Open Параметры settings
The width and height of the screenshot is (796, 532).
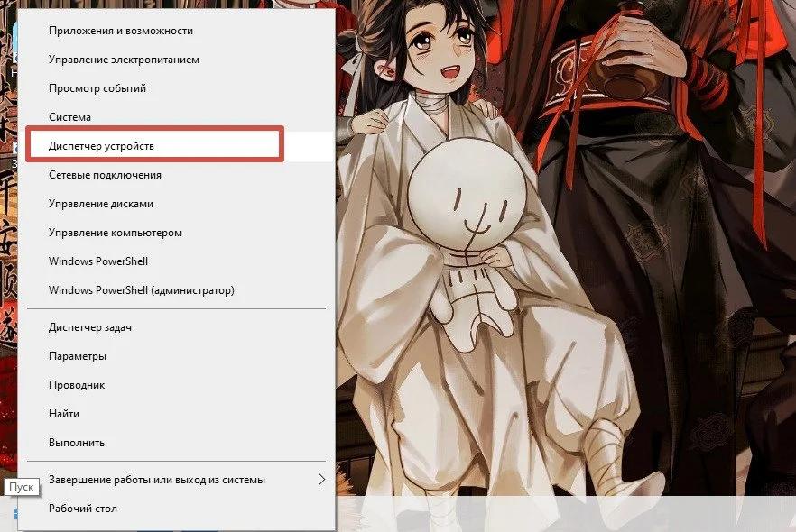point(176,356)
